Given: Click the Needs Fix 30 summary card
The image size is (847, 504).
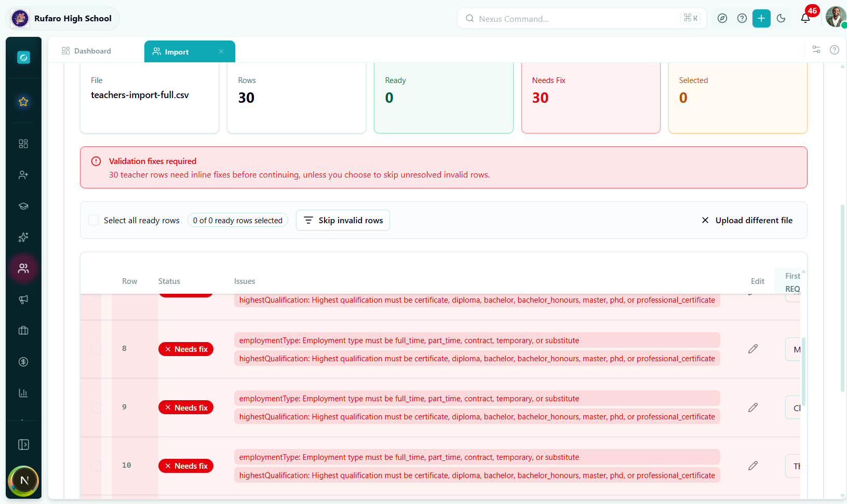Looking at the screenshot, I should 591,98.
